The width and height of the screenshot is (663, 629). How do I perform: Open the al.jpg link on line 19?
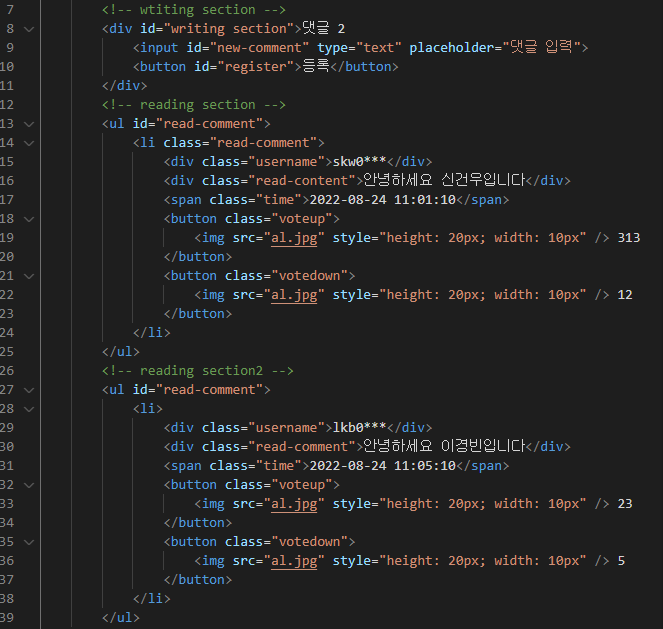pyautogui.click(x=294, y=238)
